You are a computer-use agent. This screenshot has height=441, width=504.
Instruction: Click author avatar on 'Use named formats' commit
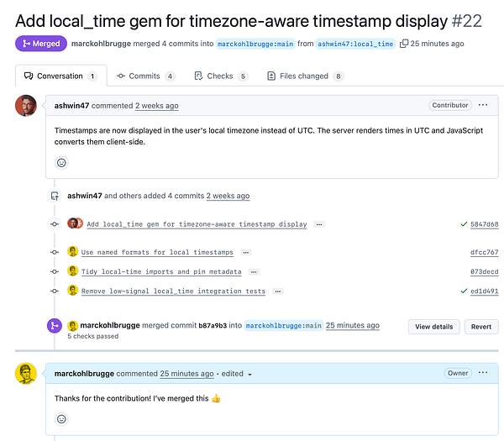(72, 251)
